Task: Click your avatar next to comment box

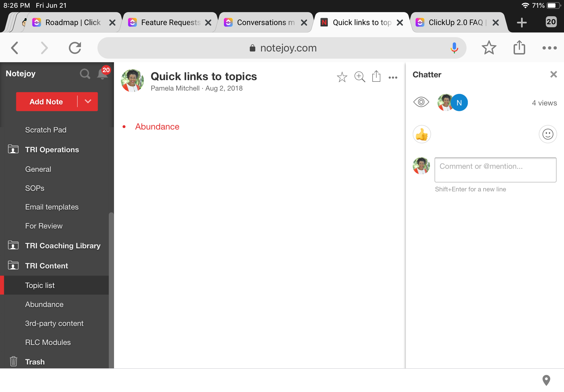Action: [x=421, y=166]
